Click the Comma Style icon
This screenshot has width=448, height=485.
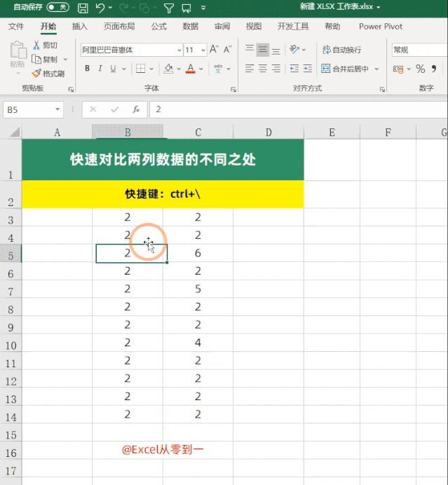(x=434, y=69)
